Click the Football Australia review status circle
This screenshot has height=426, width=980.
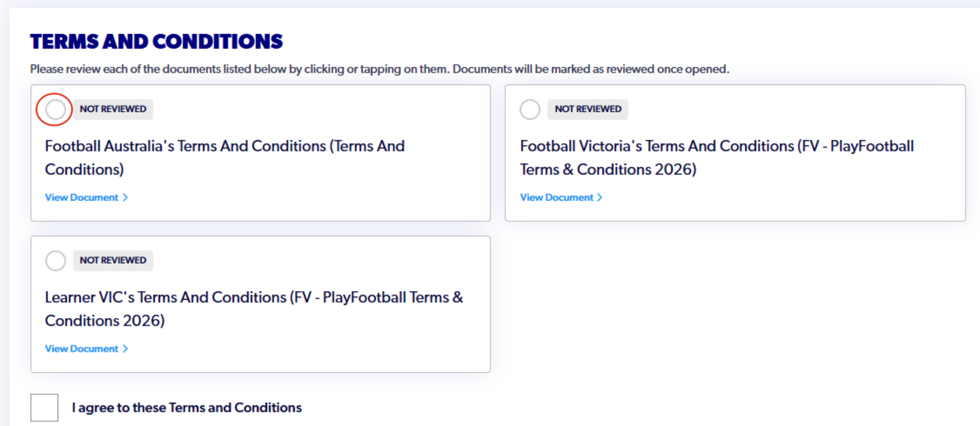pyautogui.click(x=55, y=110)
